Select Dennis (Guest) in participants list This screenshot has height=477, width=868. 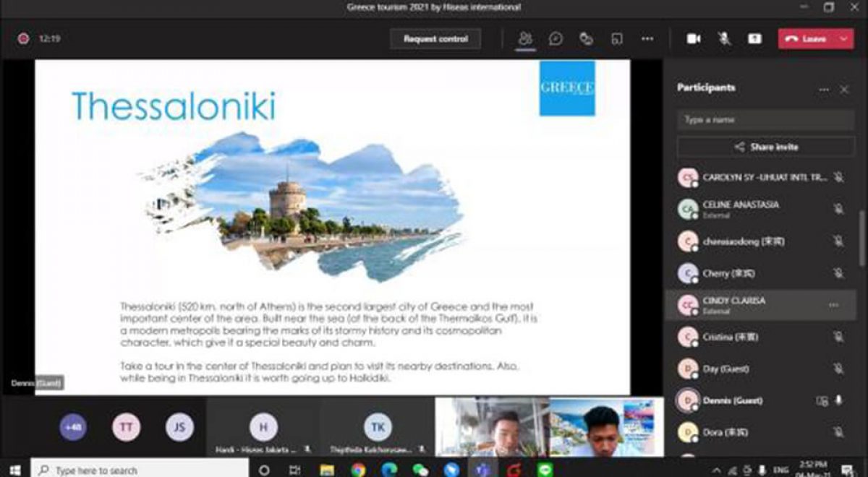click(x=732, y=400)
